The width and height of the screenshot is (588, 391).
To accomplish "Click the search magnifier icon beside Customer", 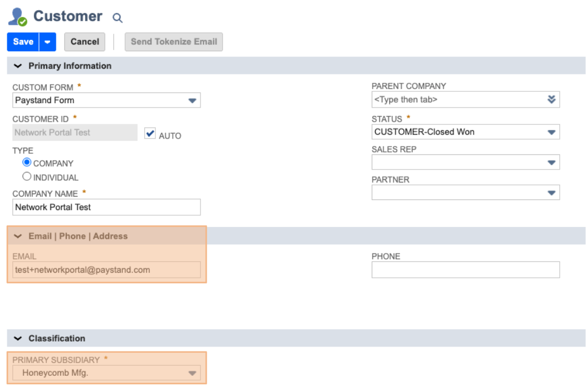I will pos(117,17).
